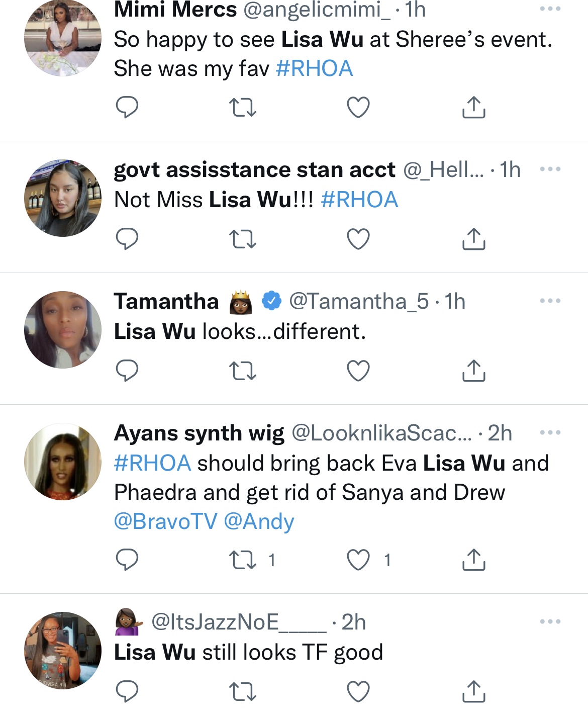The image size is (588, 717).
Task: Like Mimi Mercs' tweet
Action: click(x=358, y=107)
